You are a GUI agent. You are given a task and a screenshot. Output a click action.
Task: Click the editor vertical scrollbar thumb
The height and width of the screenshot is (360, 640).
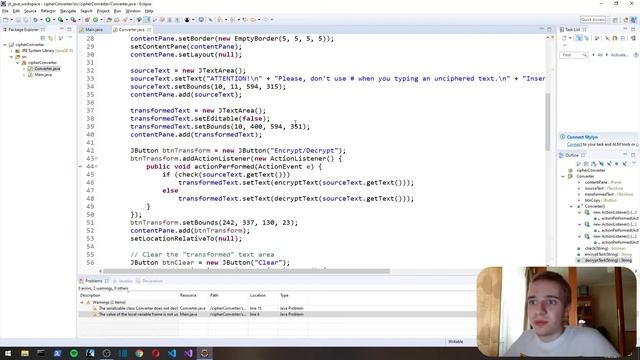[x=548, y=122]
